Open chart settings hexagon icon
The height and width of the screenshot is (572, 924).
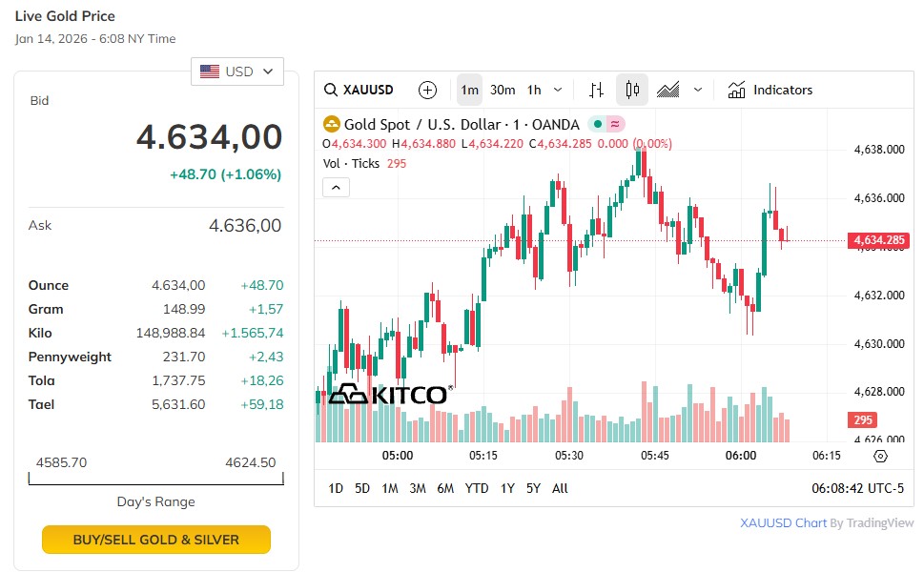pyautogui.click(x=880, y=456)
